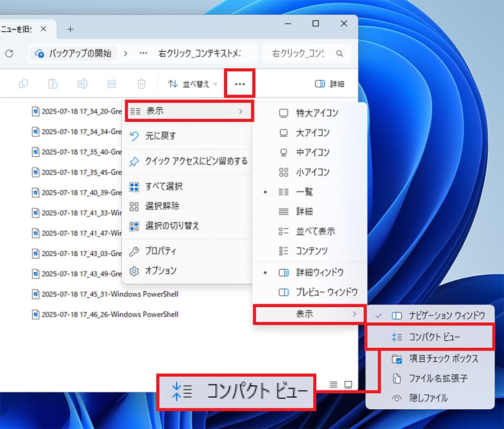Select 選択の切り替え menu item

click(x=187, y=226)
